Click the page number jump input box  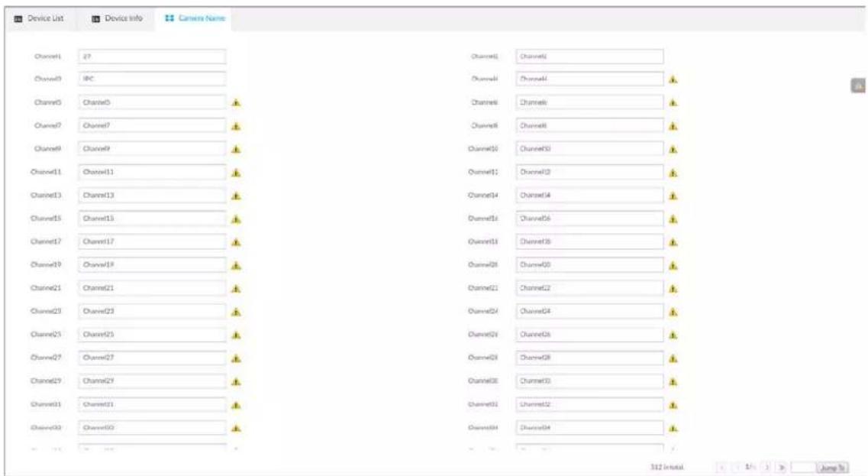pyautogui.click(x=803, y=468)
